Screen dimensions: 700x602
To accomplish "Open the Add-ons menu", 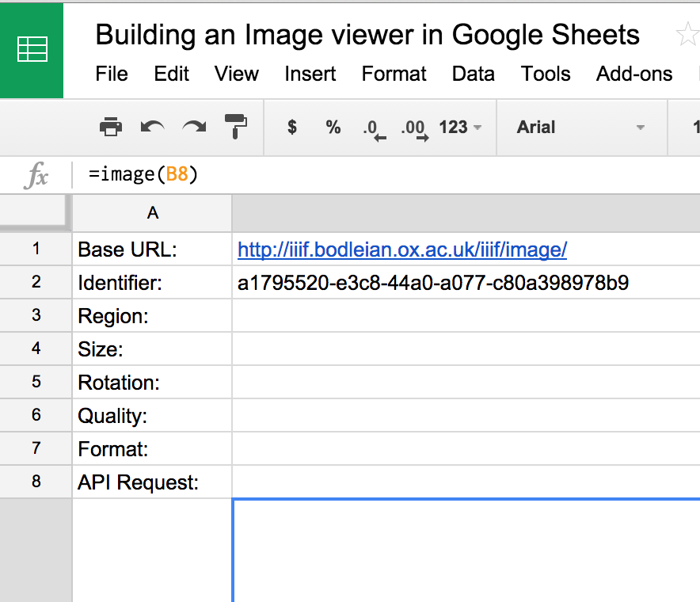I will [x=633, y=74].
